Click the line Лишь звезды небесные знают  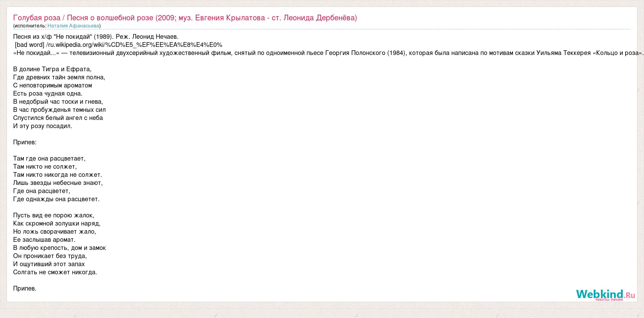(58, 183)
